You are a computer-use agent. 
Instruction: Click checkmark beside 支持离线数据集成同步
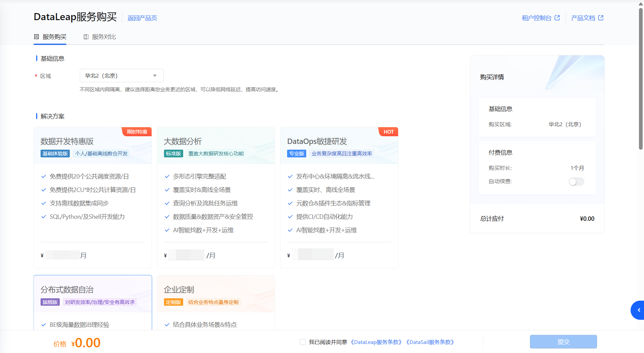(x=43, y=203)
